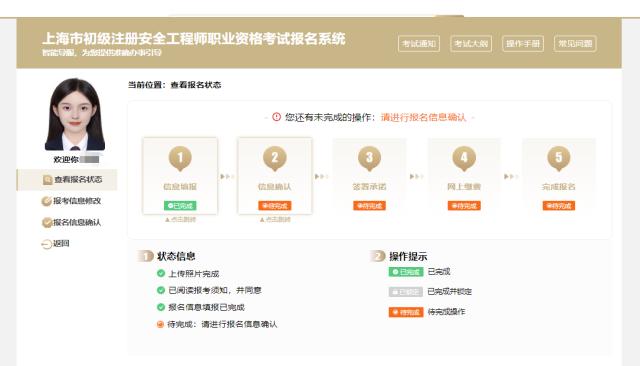
Task: Click the green 已完成 status under 信息填报
Action: tap(180, 206)
